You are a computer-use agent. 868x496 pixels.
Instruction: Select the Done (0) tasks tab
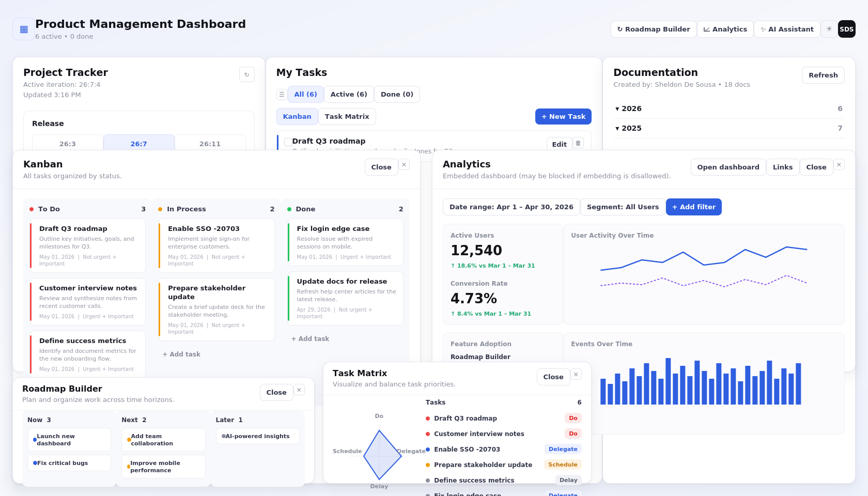(x=397, y=95)
